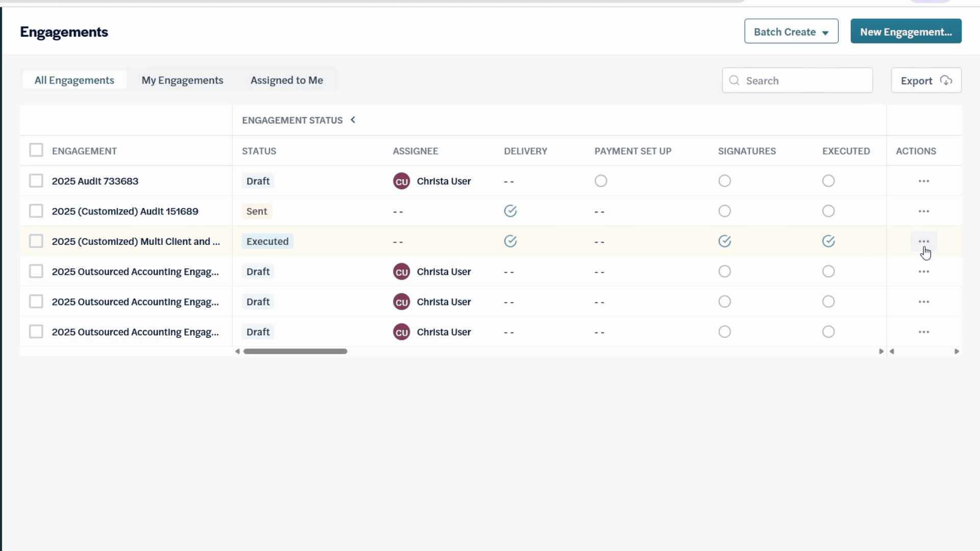Click right arrow of the main horizontal scrollbar
Image resolution: width=980 pixels, height=551 pixels.
point(881,352)
